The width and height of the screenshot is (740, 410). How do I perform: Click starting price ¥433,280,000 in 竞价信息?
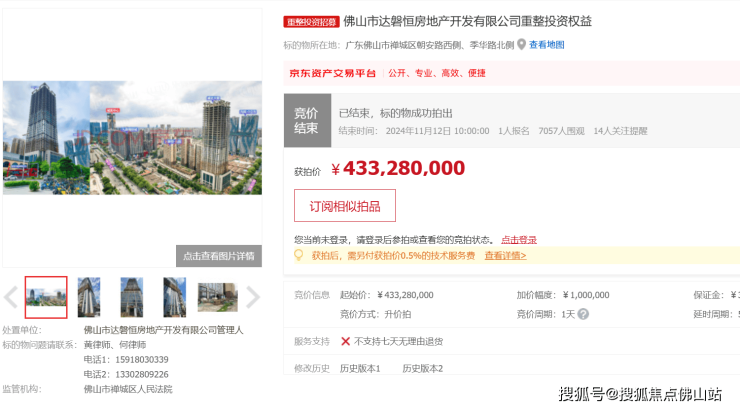[x=405, y=295]
